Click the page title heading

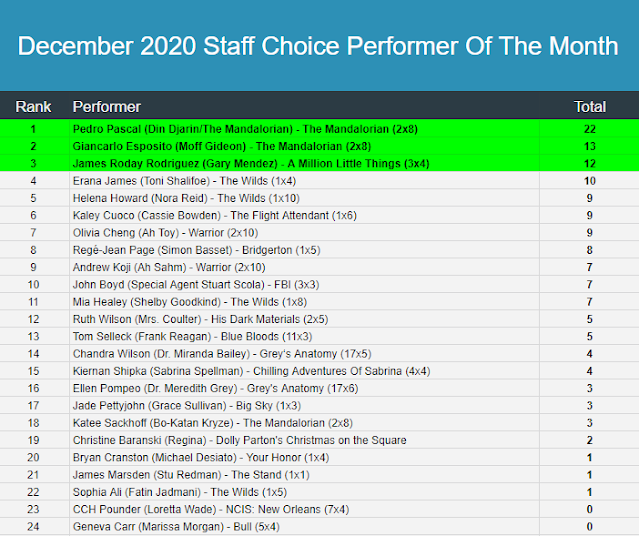coord(318,46)
